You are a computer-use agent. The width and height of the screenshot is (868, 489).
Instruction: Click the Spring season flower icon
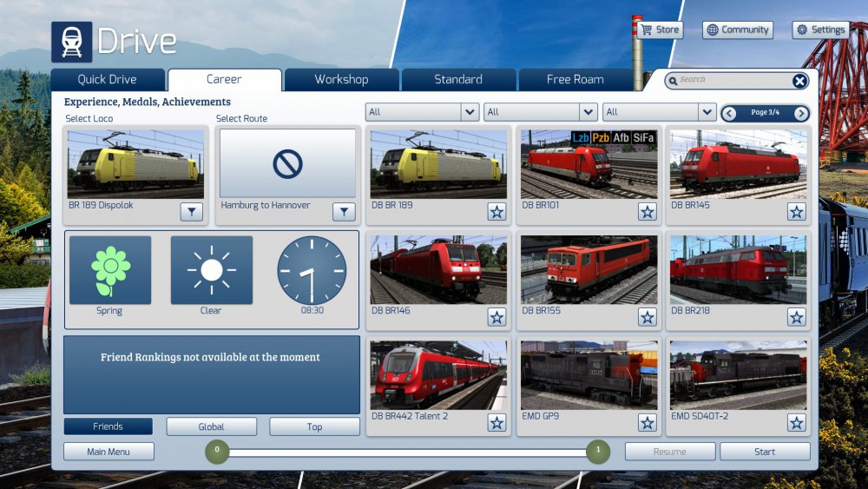point(110,270)
